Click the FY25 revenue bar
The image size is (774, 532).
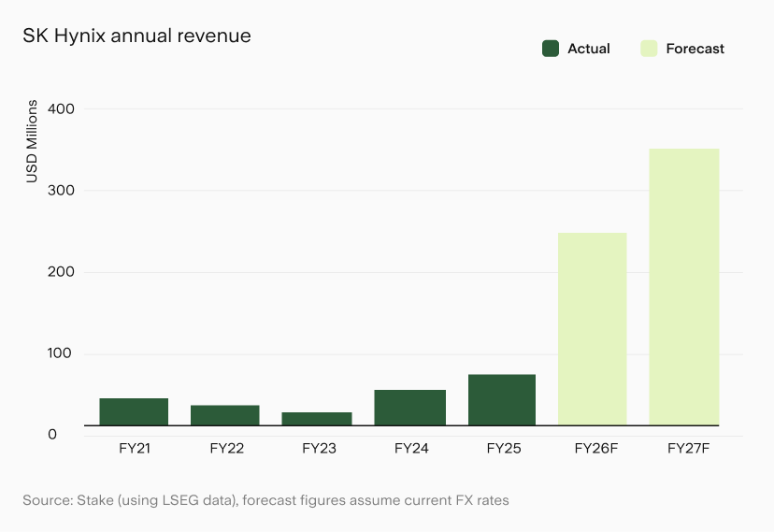(x=502, y=400)
